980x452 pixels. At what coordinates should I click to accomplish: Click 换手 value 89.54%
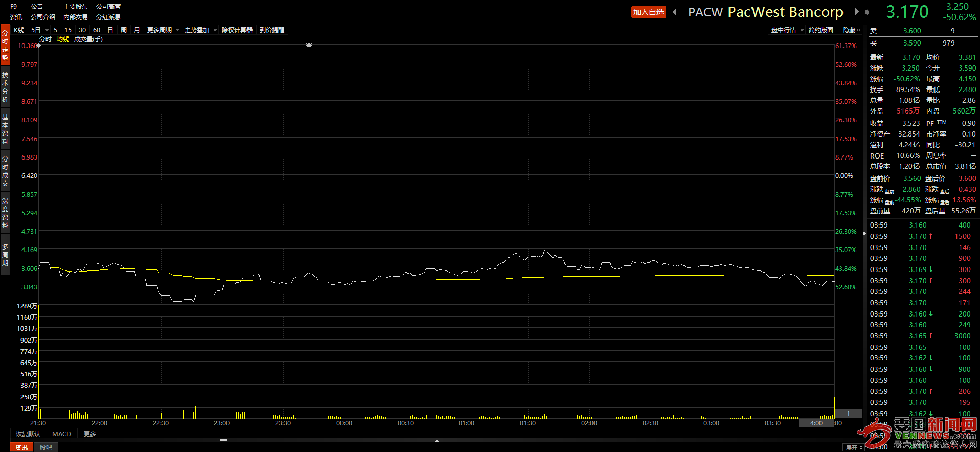[x=908, y=89]
